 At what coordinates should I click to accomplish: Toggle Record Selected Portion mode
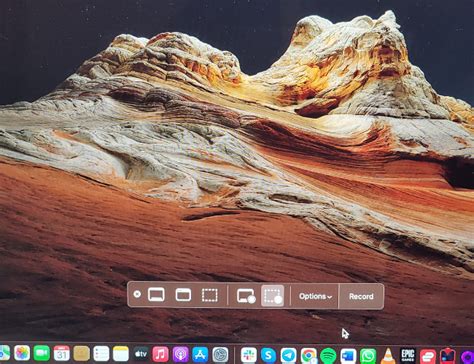click(273, 296)
